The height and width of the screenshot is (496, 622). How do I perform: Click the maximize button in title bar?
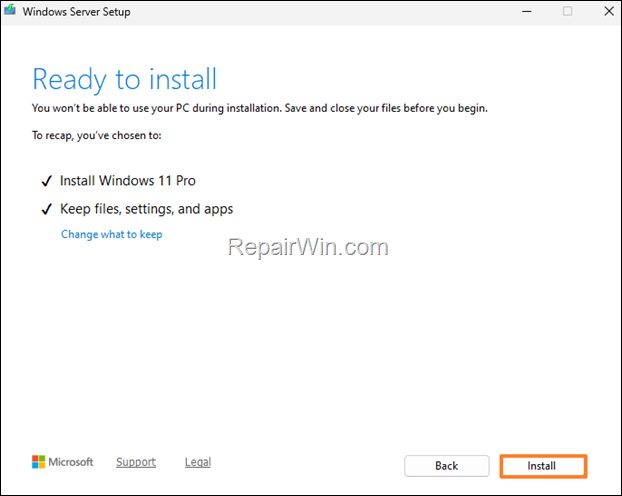pos(567,11)
